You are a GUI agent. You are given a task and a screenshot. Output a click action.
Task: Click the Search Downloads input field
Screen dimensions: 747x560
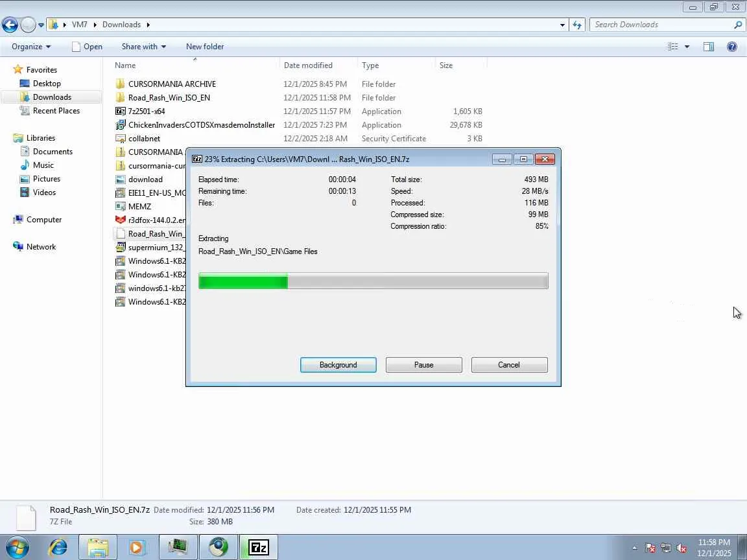tap(662, 25)
